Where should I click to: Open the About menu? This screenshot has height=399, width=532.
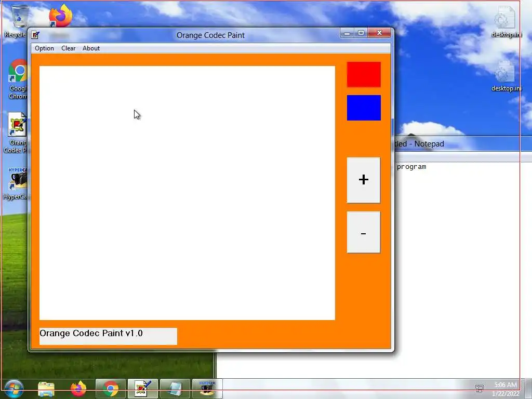coord(91,48)
